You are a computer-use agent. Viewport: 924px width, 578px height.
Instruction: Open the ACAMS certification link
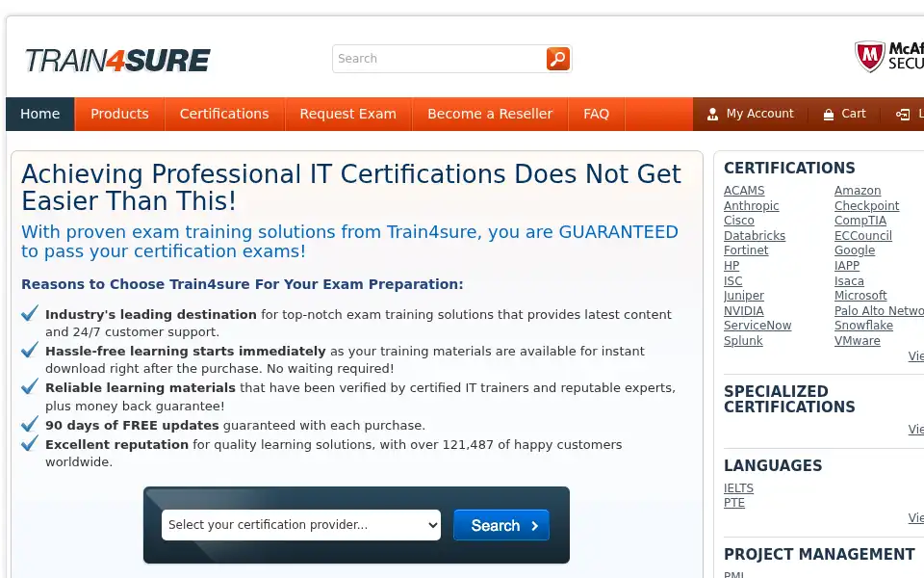744,191
